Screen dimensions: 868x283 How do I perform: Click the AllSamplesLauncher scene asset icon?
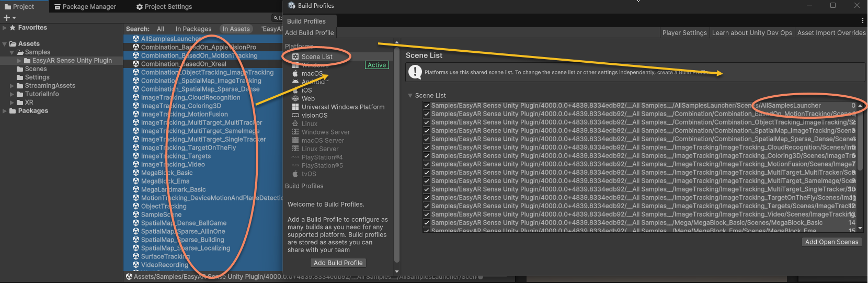tap(136, 39)
